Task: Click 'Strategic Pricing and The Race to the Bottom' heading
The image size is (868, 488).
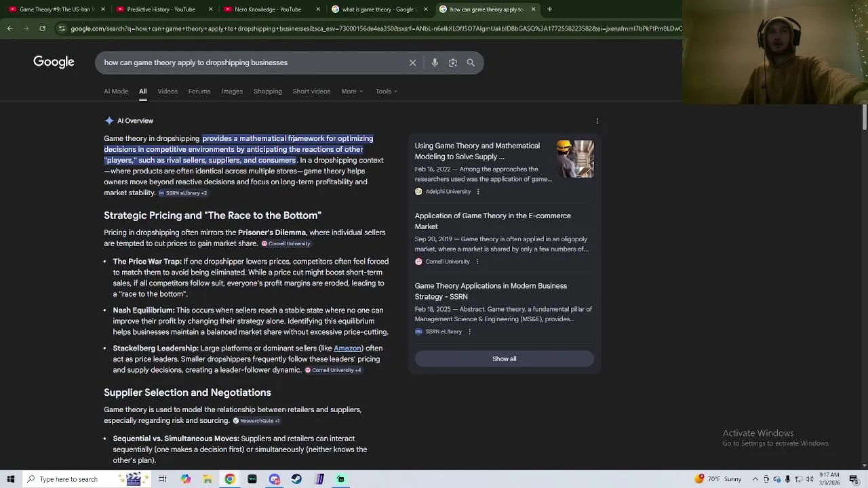Action: click(x=212, y=216)
